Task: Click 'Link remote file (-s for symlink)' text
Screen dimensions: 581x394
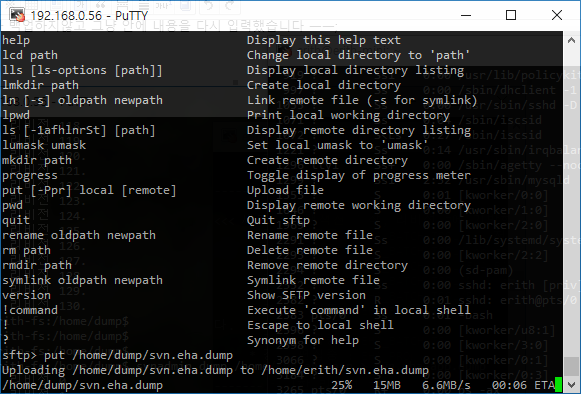Action: coord(362,100)
